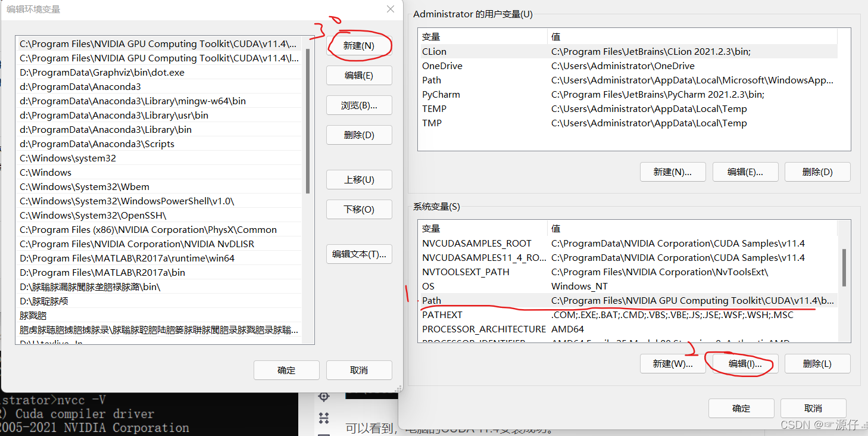
Task: Click the C:\Users\Administrator\OneDrive value cell
Action: tap(623, 66)
